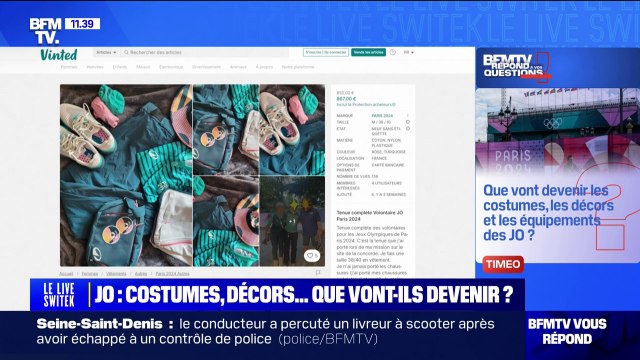Screen dimensions: 640x360
Task: Click the TIMEO name badge
Action: coord(503,264)
